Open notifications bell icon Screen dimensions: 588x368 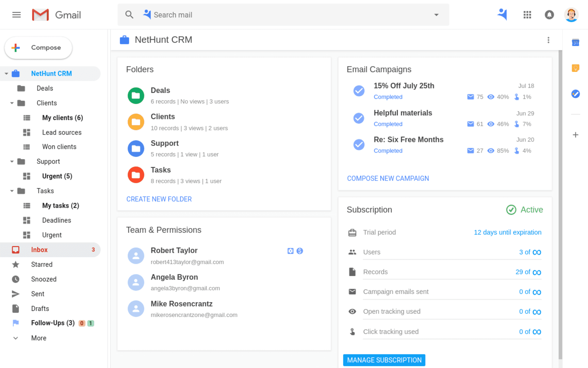(549, 15)
